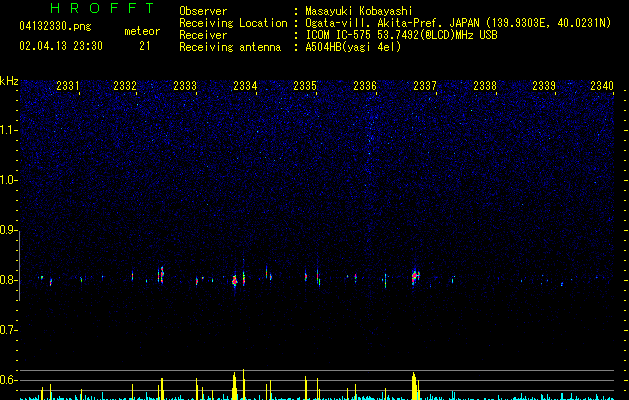Click the 2338 time marker
The width and height of the screenshot is (629, 400).
pyautogui.click(x=485, y=85)
